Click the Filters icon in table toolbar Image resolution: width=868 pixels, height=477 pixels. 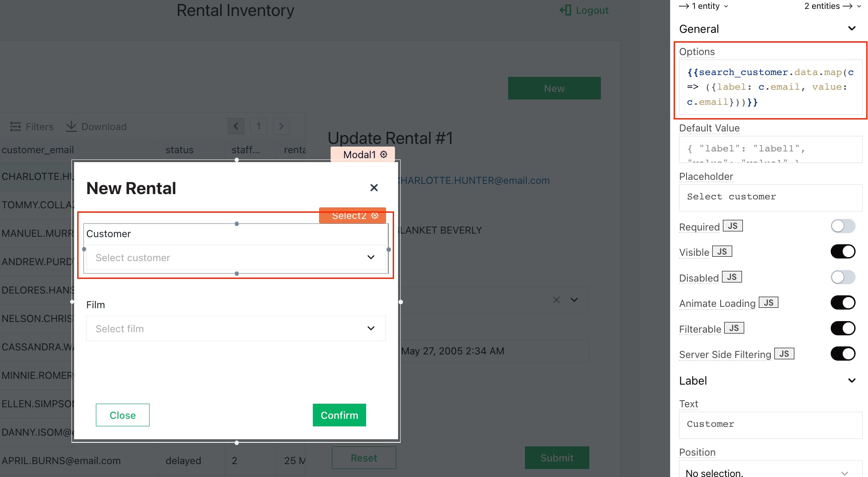(16, 127)
